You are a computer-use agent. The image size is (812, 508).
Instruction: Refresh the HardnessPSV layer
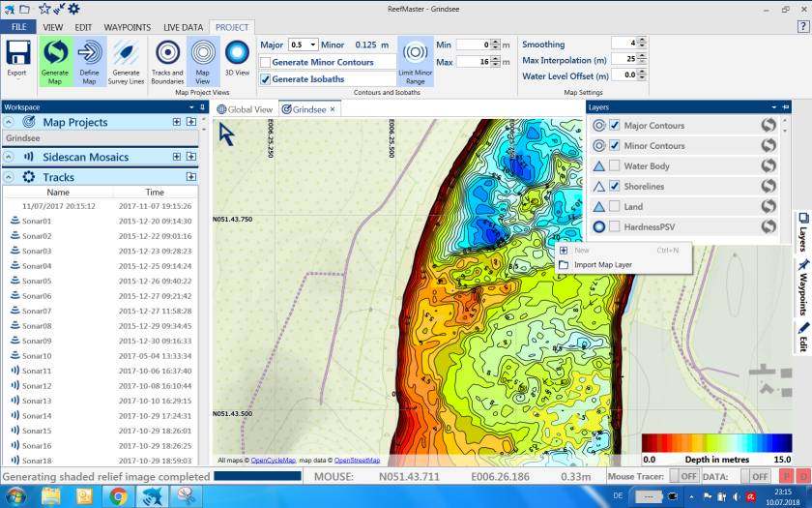[x=768, y=226]
